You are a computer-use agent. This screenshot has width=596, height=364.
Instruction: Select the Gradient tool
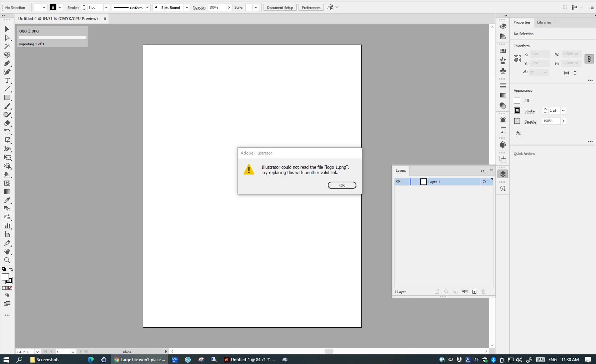pyautogui.click(x=7, y=192)
